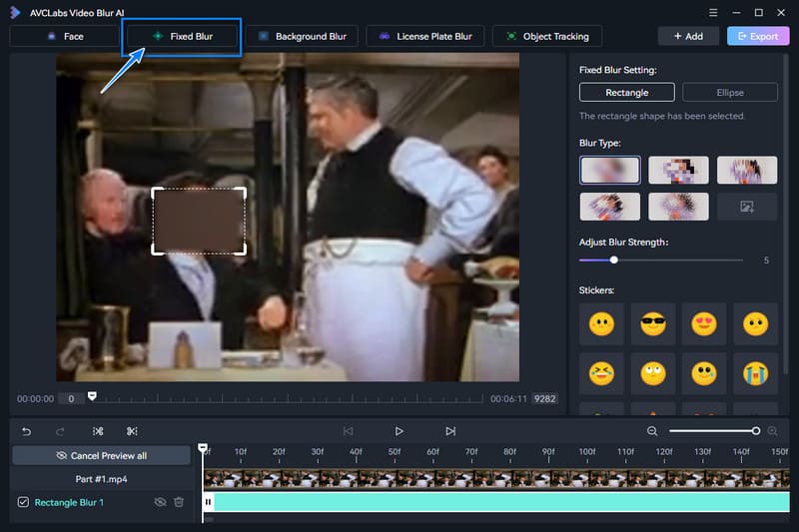Select the first blur type in second row
This screenshot has height=532, width=799.
(609, 207)
